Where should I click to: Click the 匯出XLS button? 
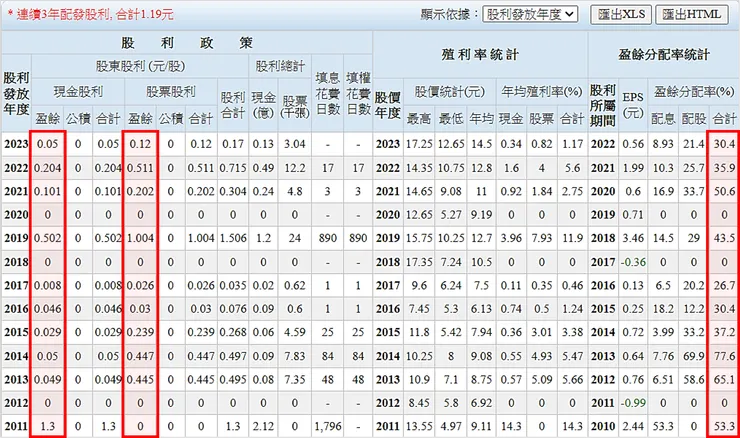pyautogui.click(x=621, y=15)
